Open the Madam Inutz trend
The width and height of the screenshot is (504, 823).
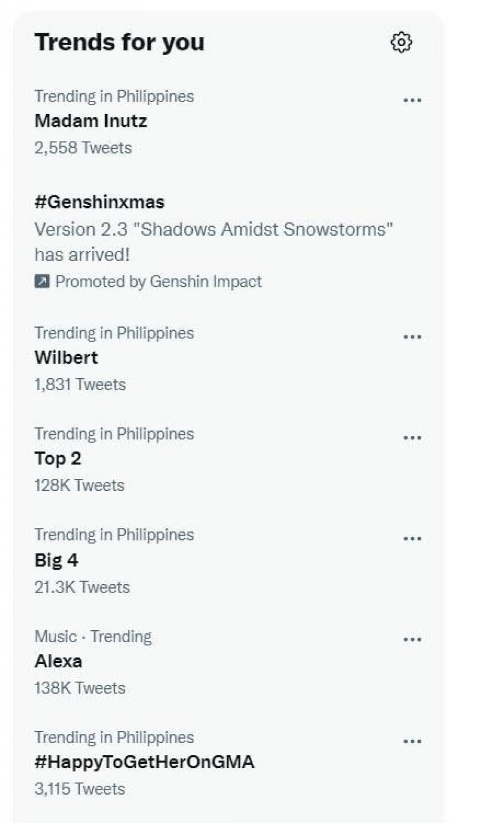(91, 121)
